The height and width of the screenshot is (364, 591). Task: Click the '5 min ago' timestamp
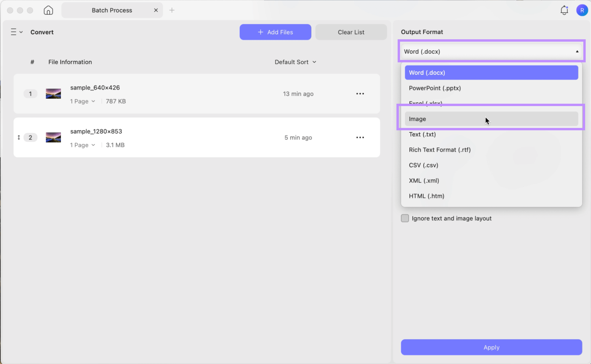tap(298, 137)
